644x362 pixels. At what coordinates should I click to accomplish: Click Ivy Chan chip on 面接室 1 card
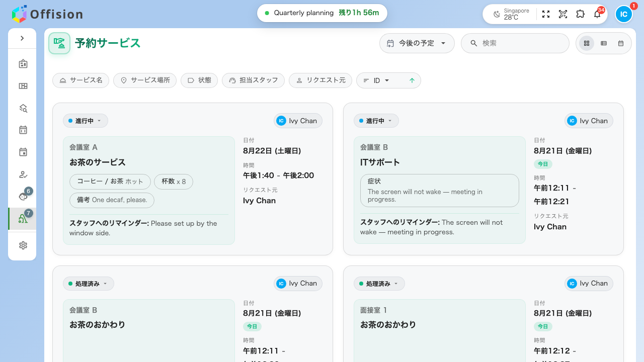589,284
